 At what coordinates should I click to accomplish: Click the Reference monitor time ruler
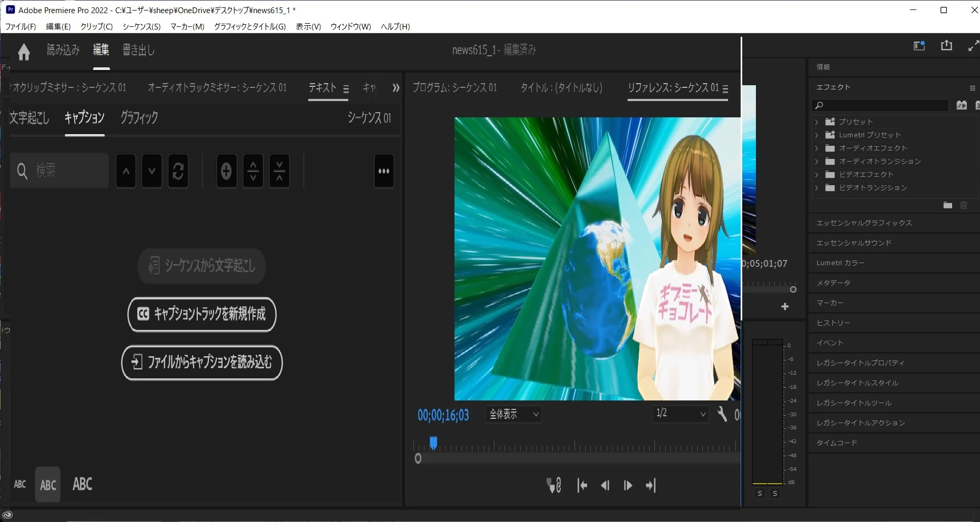[x=576, y=446]
